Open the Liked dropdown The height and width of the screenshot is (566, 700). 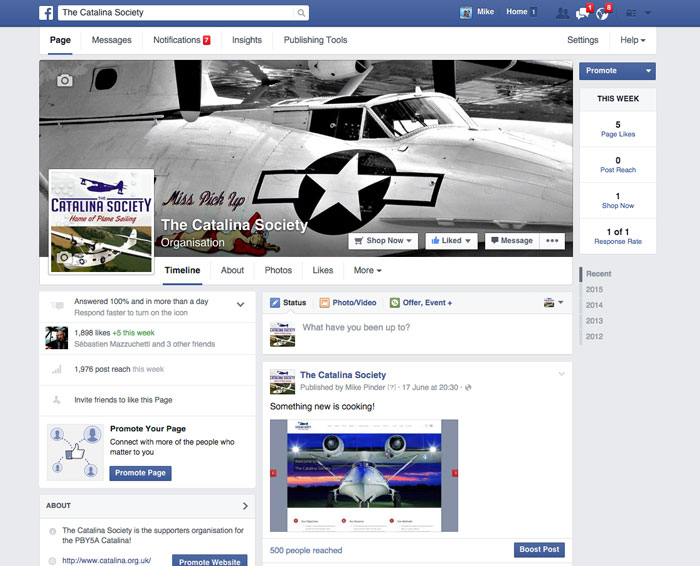[x=451, y=241]
